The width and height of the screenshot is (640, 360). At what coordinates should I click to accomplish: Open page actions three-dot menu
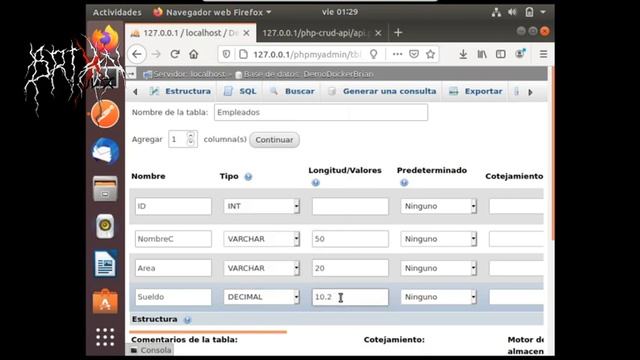397,54
